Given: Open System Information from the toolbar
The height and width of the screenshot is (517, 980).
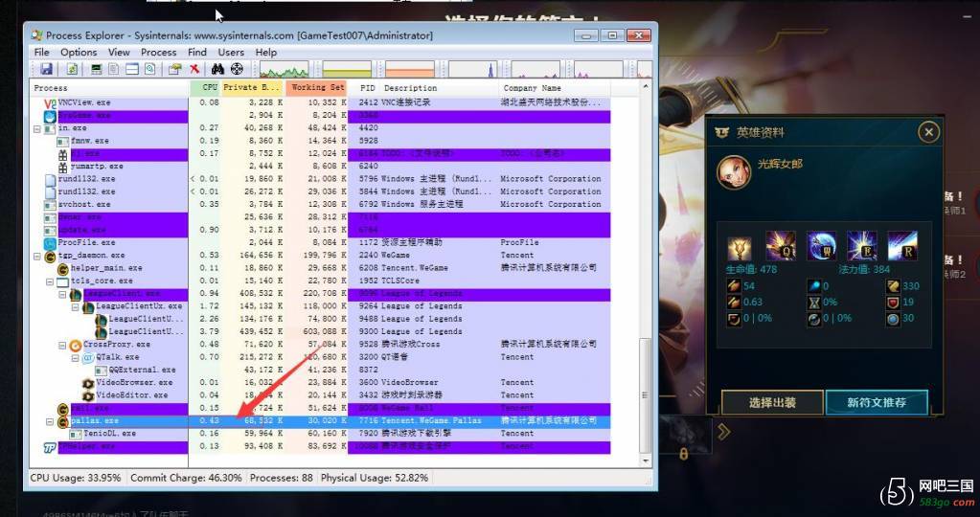Looking at the screenshot, I should coord(96,69).
